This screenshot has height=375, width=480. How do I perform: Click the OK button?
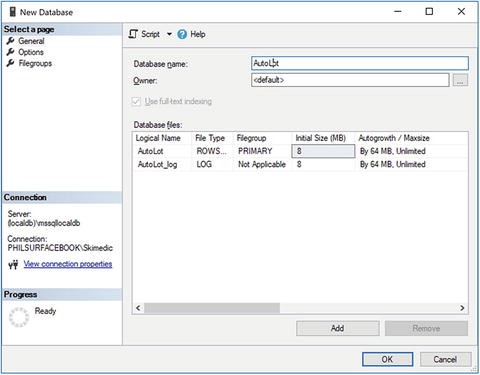387,359
